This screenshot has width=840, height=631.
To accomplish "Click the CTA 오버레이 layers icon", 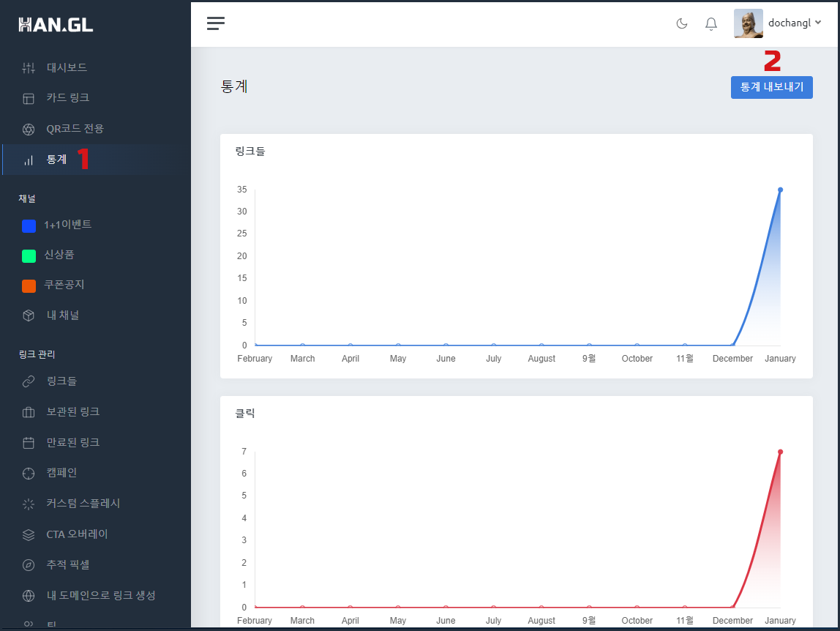I will coord(29,535).
